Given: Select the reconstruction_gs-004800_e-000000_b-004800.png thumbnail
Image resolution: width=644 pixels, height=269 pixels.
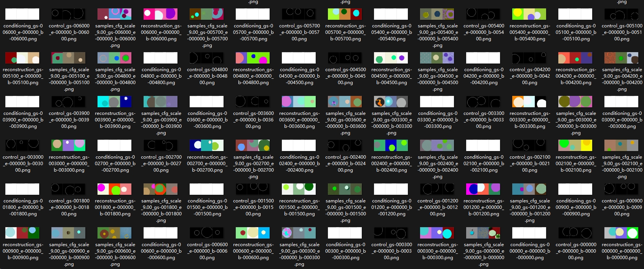Looking at the screenshot, I should click(253, 58).
